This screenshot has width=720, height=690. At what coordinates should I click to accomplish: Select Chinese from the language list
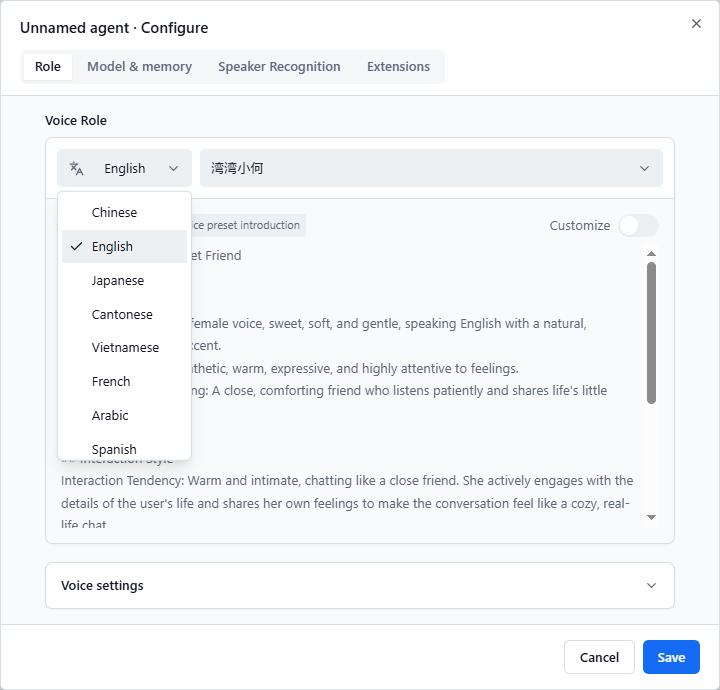coord(124,213)
